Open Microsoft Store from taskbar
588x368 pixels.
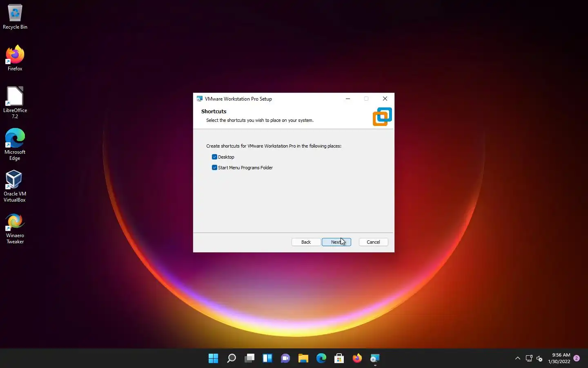pyautogui.click(x=339, y=359)
